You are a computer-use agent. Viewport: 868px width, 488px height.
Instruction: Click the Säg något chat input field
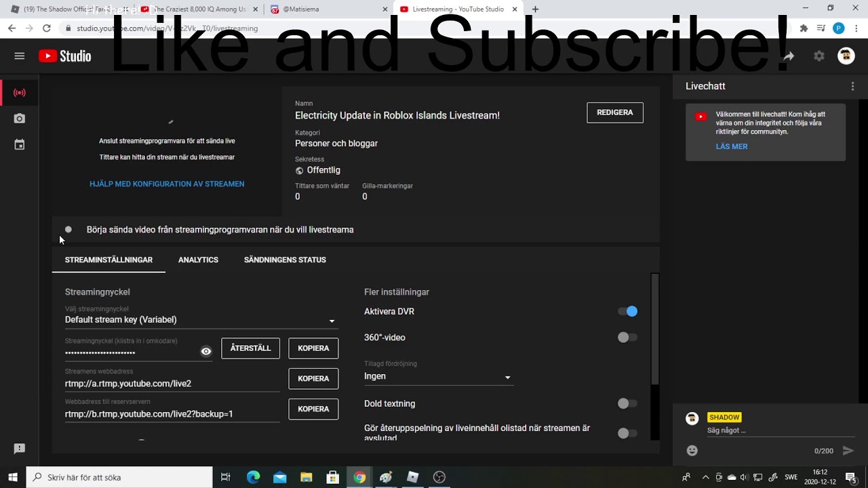point(781,430)
